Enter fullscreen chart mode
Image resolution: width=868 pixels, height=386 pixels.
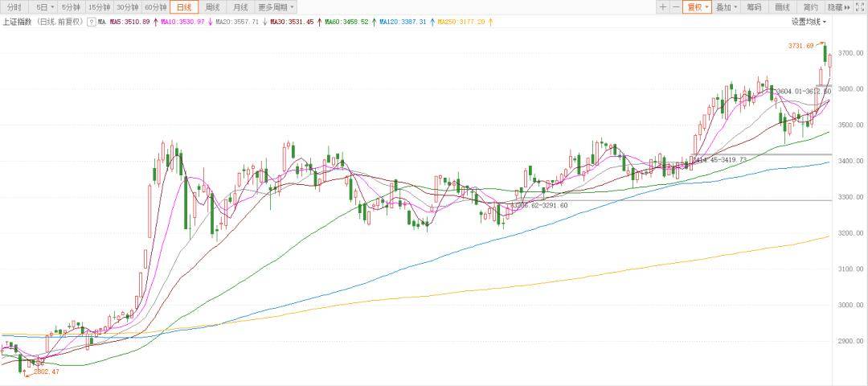pos(862,7)
